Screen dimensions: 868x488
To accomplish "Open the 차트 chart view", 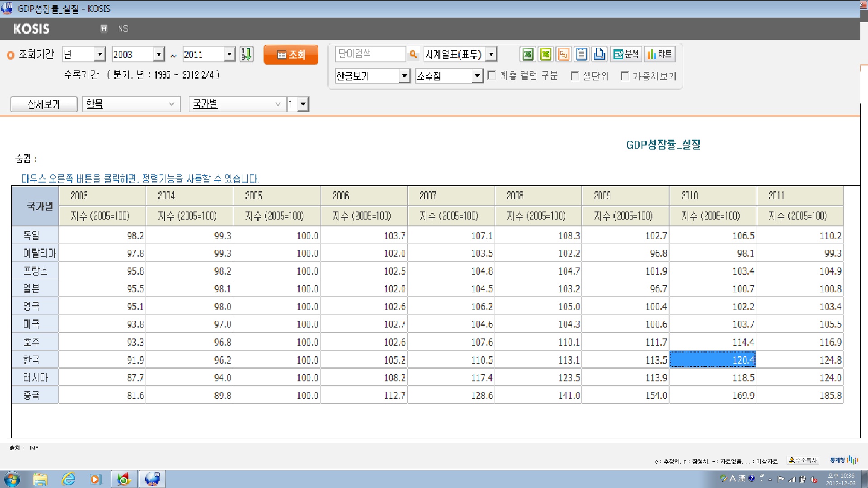I will 660,54.
